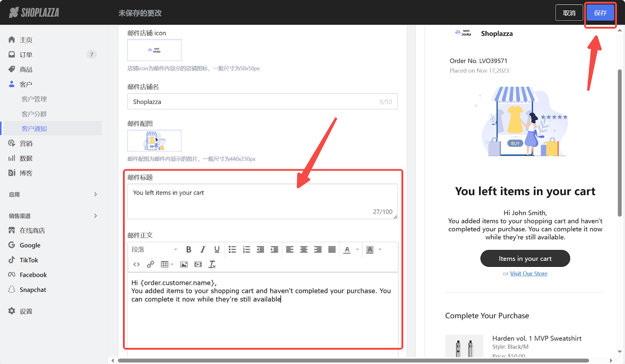The height and width of the screenshot is (364, 625).
Task: Toggle underline formatting
Action: point(217,250)
